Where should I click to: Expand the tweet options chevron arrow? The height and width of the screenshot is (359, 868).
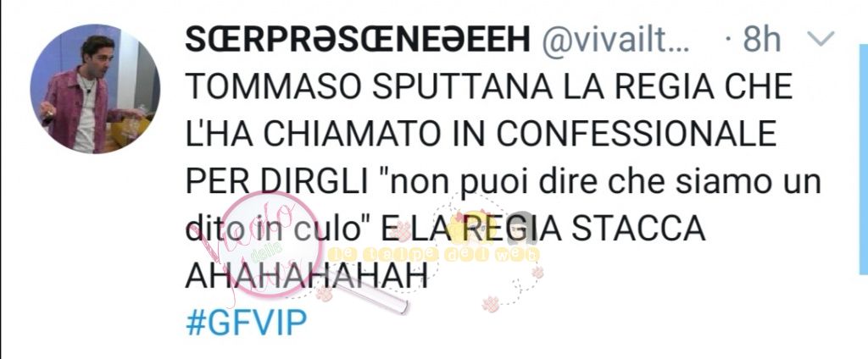click(821, 39)
